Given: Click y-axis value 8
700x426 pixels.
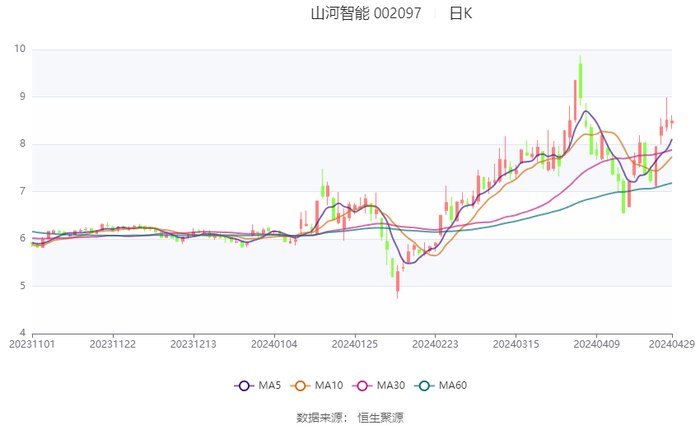Looking at the screenshot, I should 23,144.
